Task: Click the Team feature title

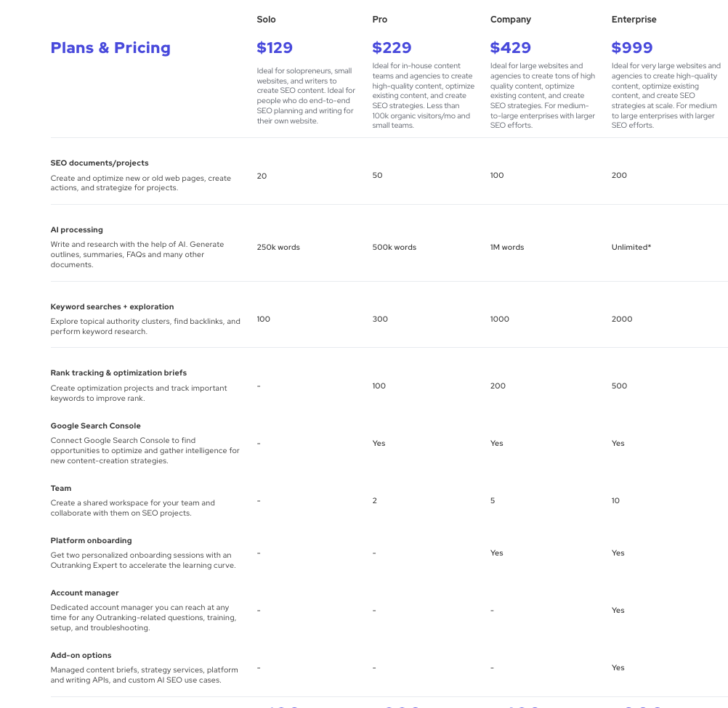Action: (61, 488)
